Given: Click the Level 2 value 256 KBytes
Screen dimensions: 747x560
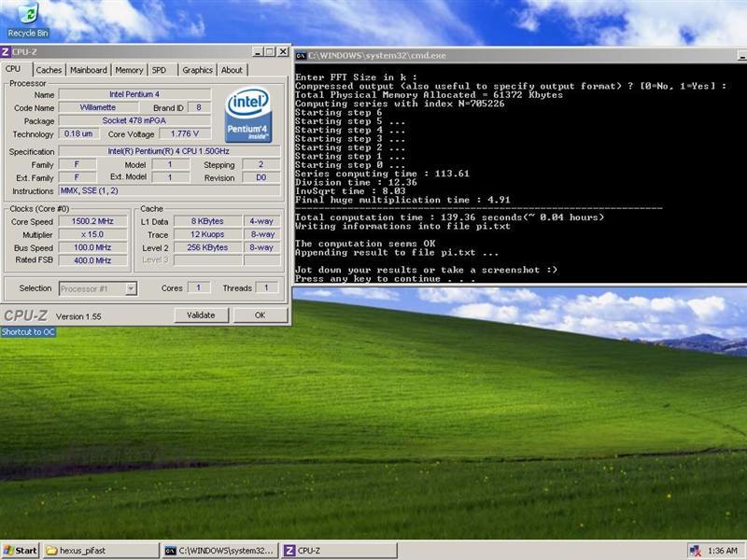Looking at the screenshot, I should [x=207, y=247].
